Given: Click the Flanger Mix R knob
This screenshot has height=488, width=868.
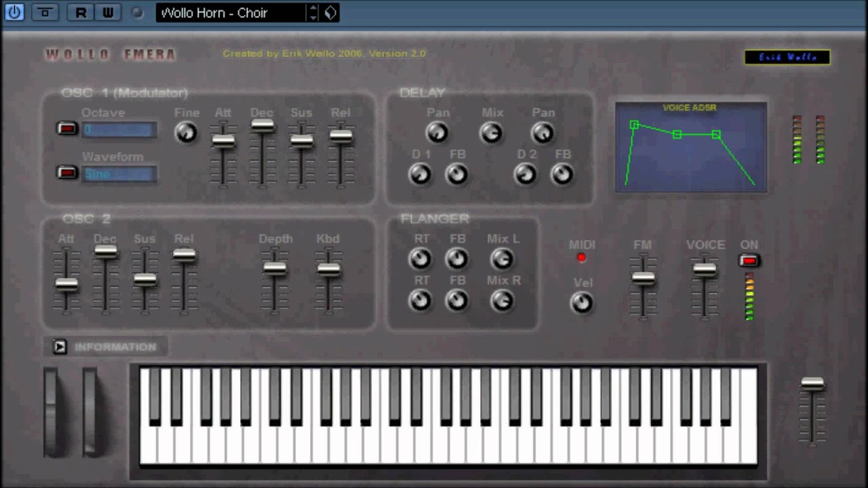Looking at the screenshot, I should [x=502, y=300].
